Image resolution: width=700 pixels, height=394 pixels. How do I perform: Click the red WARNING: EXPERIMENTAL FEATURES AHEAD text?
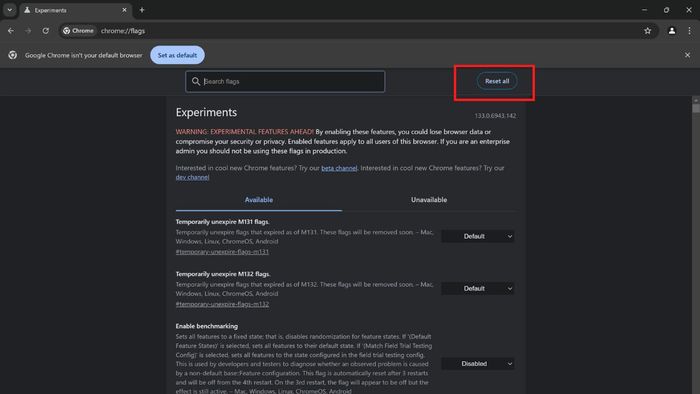pos(245,132)
